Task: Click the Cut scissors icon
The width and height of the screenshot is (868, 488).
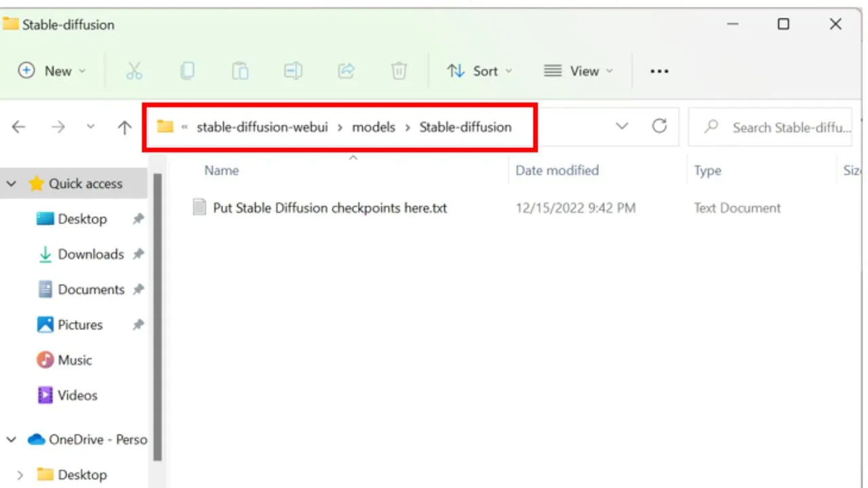Action: (x=134, y=70)
